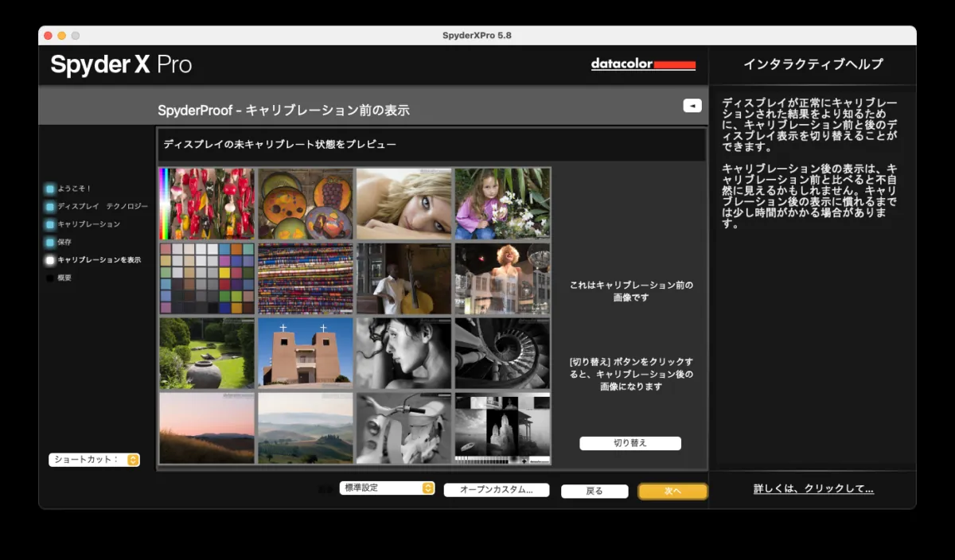The image size is (955, 560).
Task: Select the ディスプレイ テクノロジー step indicator
Action: tap(50, 207)
